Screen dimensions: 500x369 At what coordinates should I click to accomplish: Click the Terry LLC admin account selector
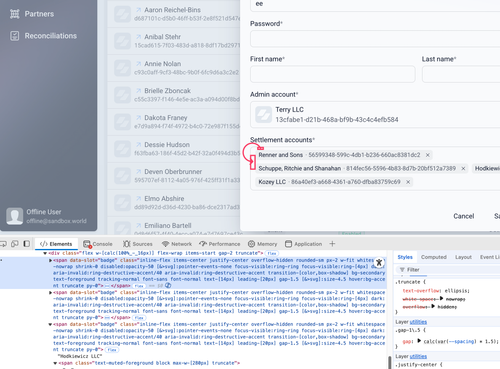pos(375,114)
